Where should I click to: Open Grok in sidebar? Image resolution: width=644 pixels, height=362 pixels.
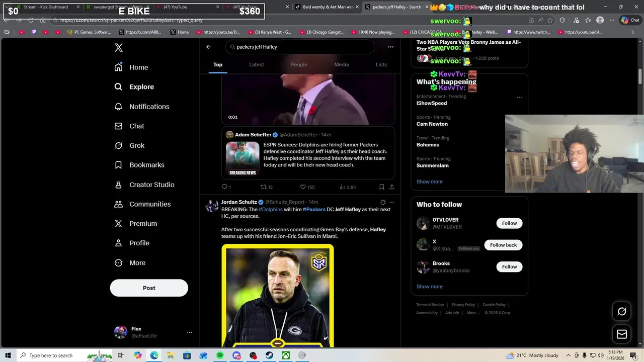tap(129, 145)
